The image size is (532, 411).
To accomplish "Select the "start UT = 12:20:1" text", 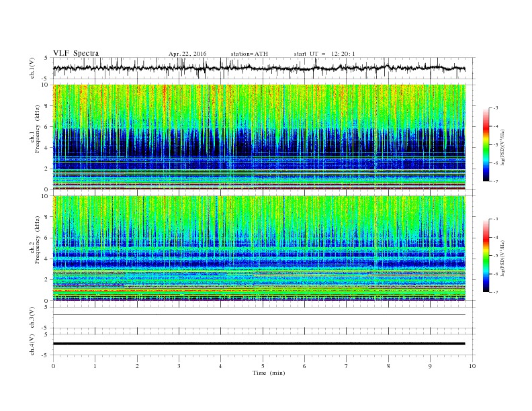I will pyautogui.click(x=324, y=54).
